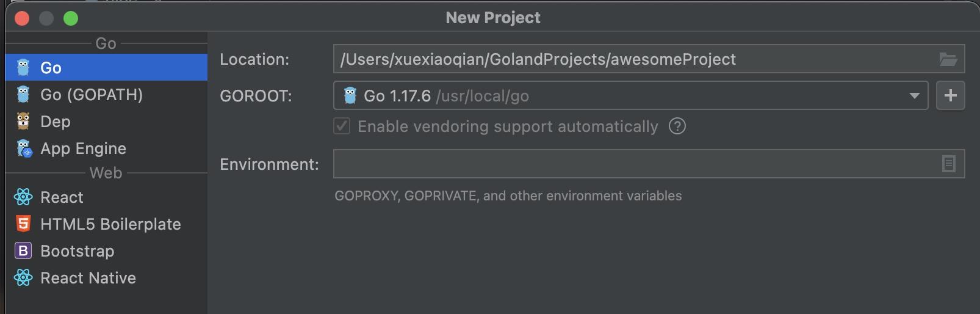The image size is (980, 314).
Task: Select React Native project type
Action: (x=88, y=278)
